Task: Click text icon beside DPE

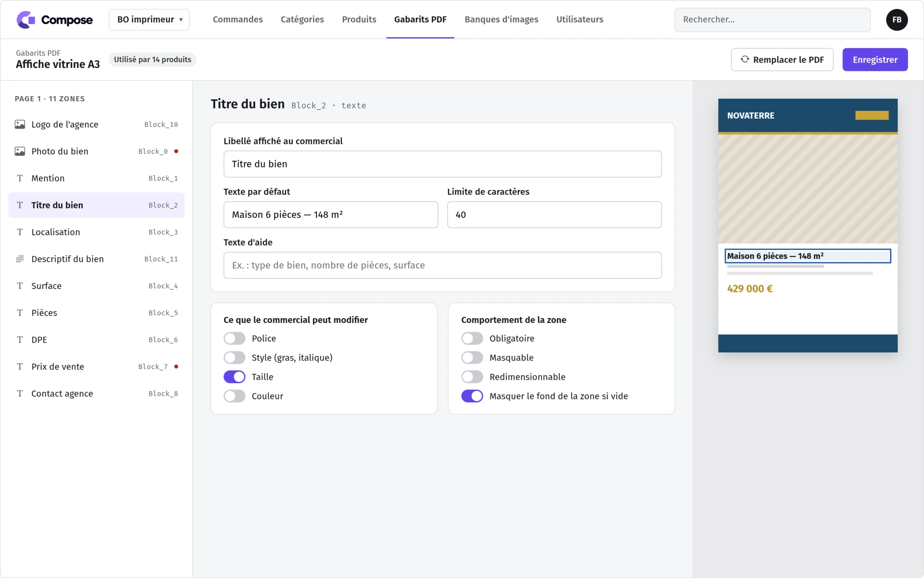Action: (x=20, y=340)
